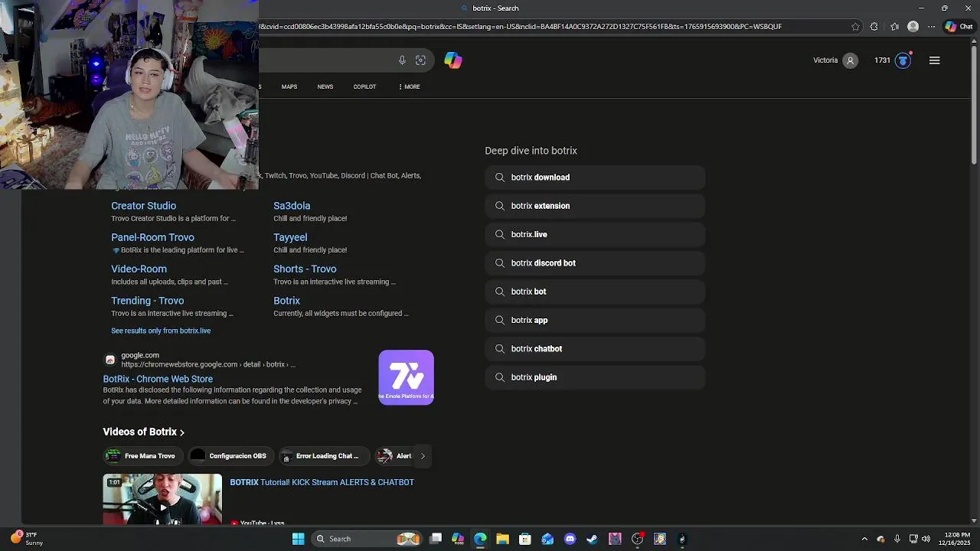The height and width of the screenshot is (551, 980).
Task: Select Configuracion OBS video chip
Action: point(231,456)
